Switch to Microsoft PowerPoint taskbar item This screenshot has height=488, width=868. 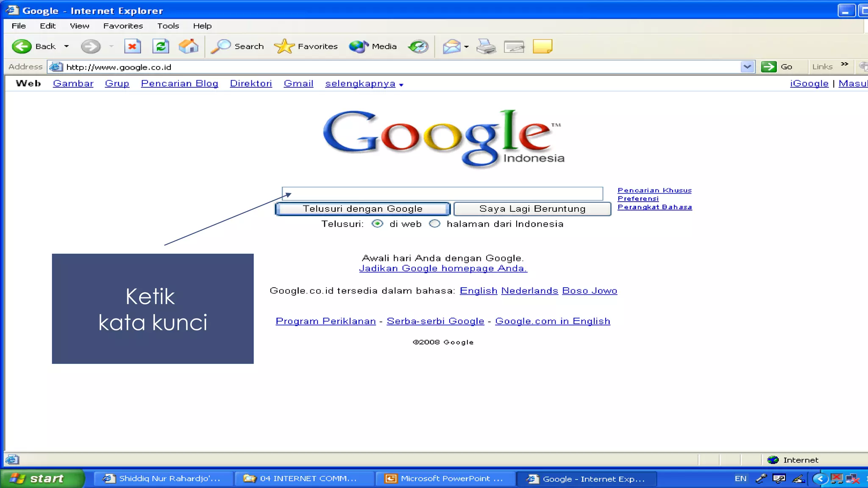pyautogui.click(x=445, y=479)
